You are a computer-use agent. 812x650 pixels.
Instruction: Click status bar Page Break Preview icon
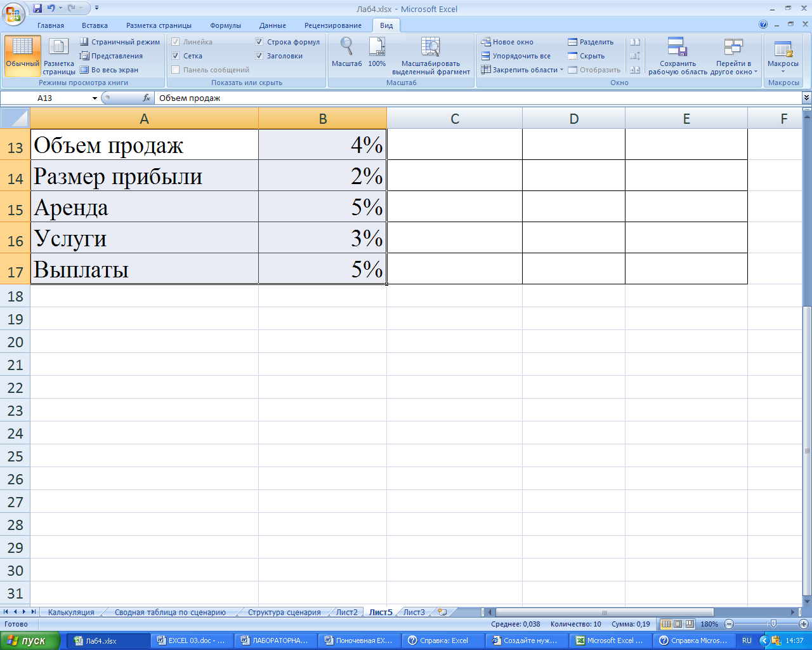point(690,624)
